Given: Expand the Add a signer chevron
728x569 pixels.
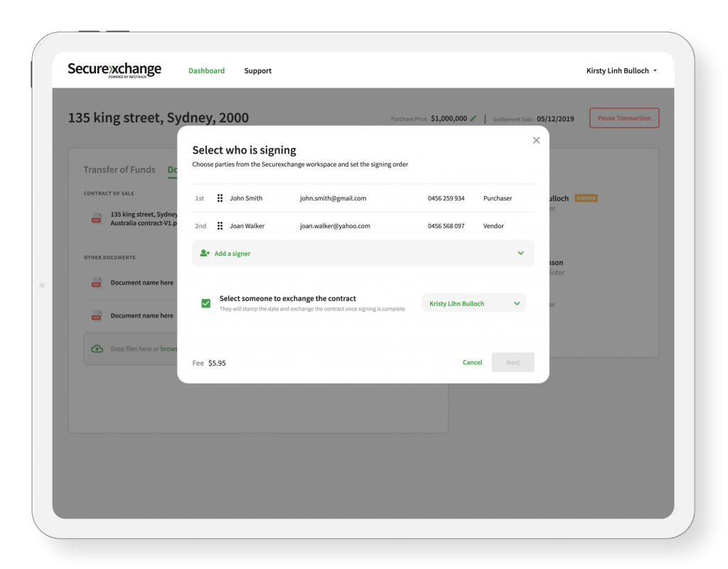Looking at the screenshot, I should tap(520, 253).
